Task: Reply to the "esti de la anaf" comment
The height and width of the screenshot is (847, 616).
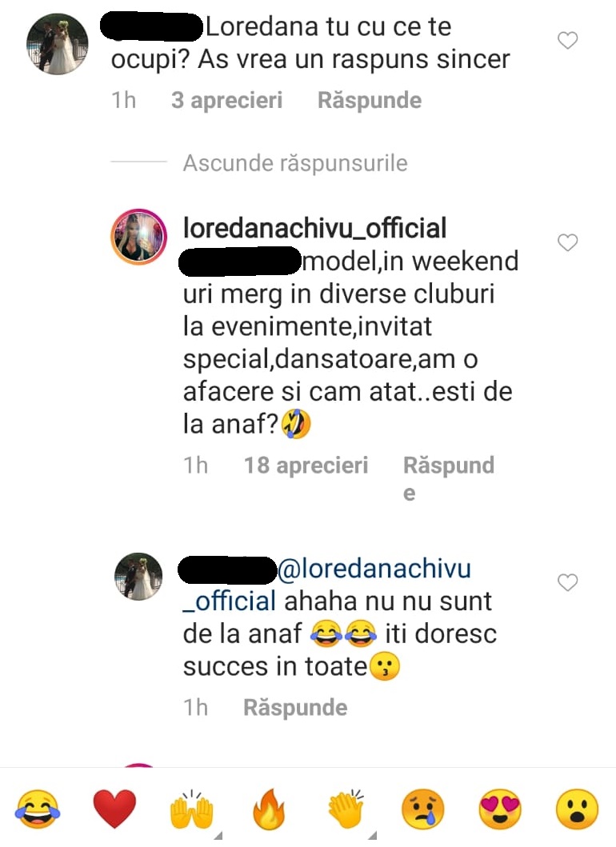Action: [448, 466]
